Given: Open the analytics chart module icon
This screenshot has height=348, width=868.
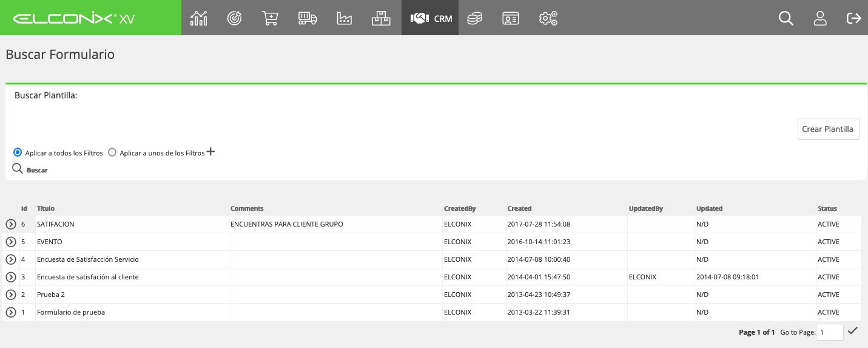Looking at the screenshot, I should pos(199,18).
